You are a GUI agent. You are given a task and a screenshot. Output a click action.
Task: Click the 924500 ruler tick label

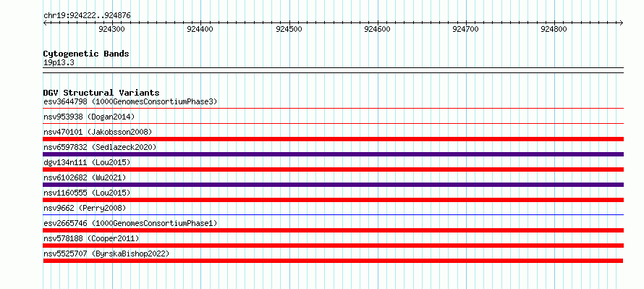pos(289,29)
